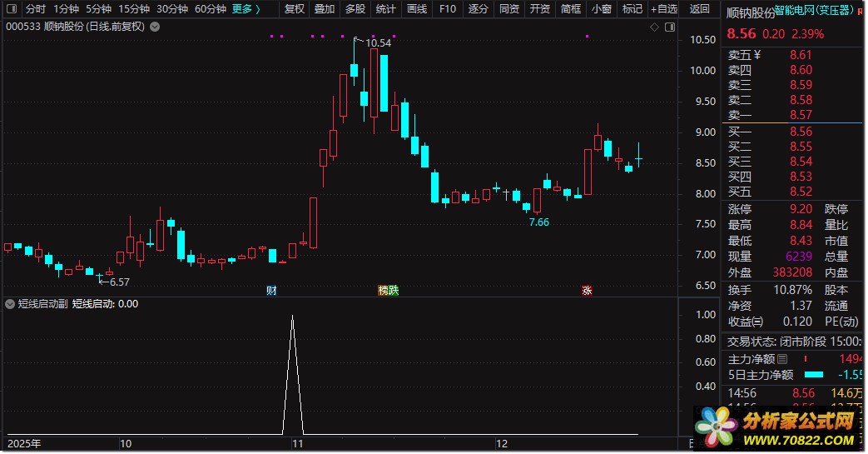Screen dimensions: 868x454
Task: Open F10 company information
Action: coord(447,9)
